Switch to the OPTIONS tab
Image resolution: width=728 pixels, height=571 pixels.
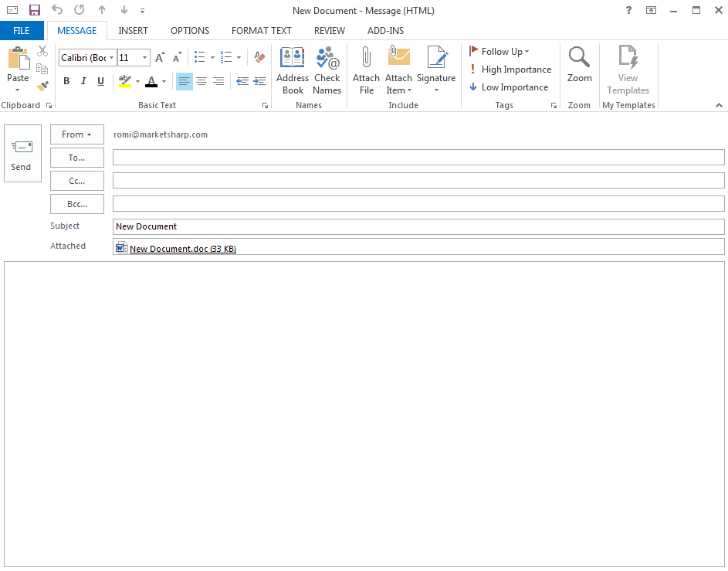pos(190,31)
